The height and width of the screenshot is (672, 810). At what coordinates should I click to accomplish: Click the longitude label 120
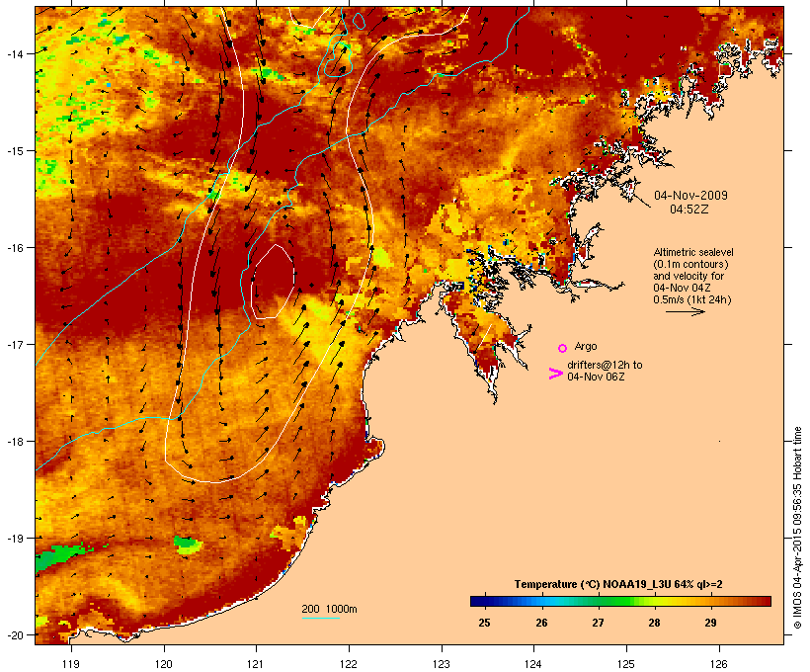tap(164, 664)
